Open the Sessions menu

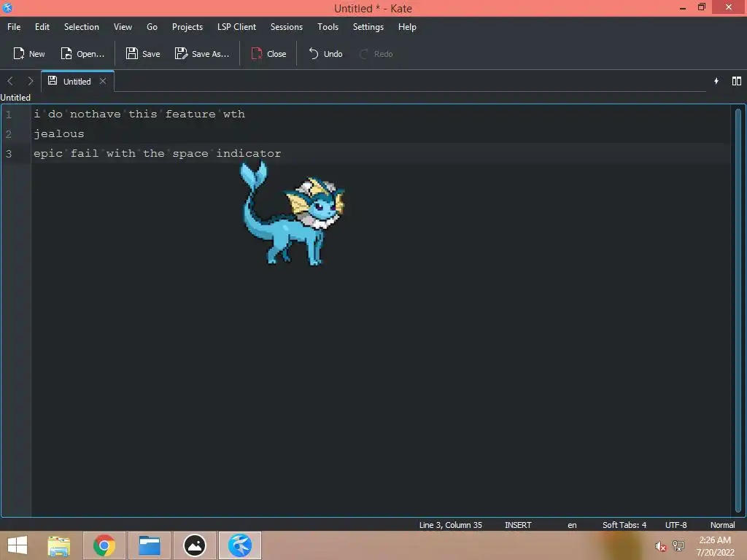[x=286, y=27]
